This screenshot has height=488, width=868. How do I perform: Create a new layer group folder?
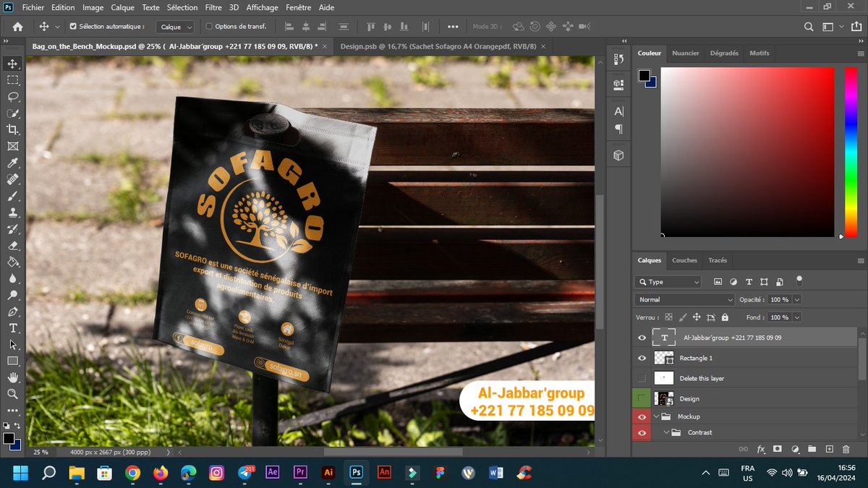pyautogui.click(x=812, y=449)
